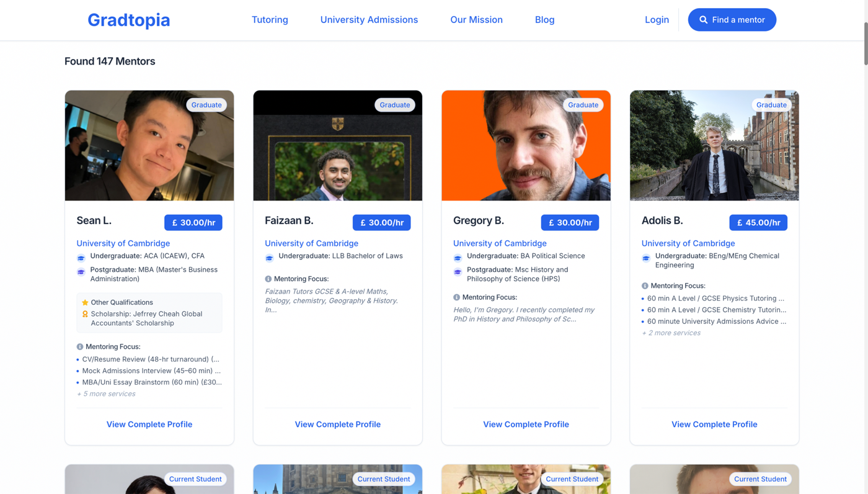
Task: Click '60 min A Level / GCSE Physics Tutoring' service
Action: click(x=715, y=299)
